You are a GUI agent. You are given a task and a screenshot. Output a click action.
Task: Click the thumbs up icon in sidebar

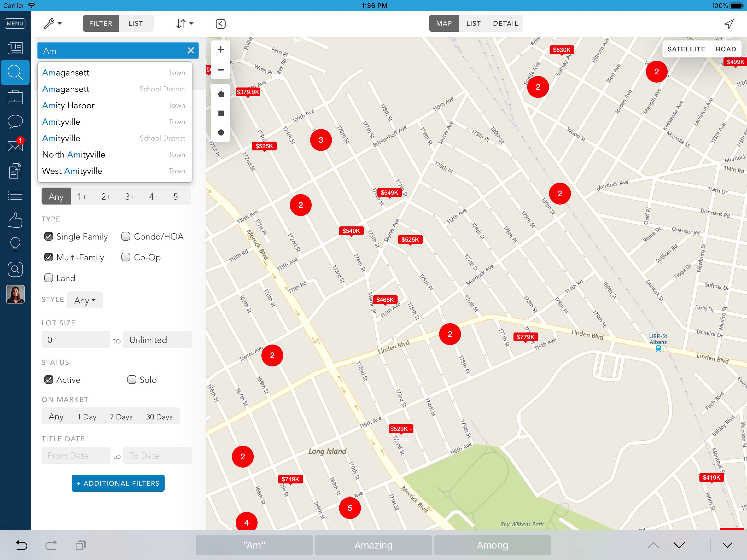(15, 220)
